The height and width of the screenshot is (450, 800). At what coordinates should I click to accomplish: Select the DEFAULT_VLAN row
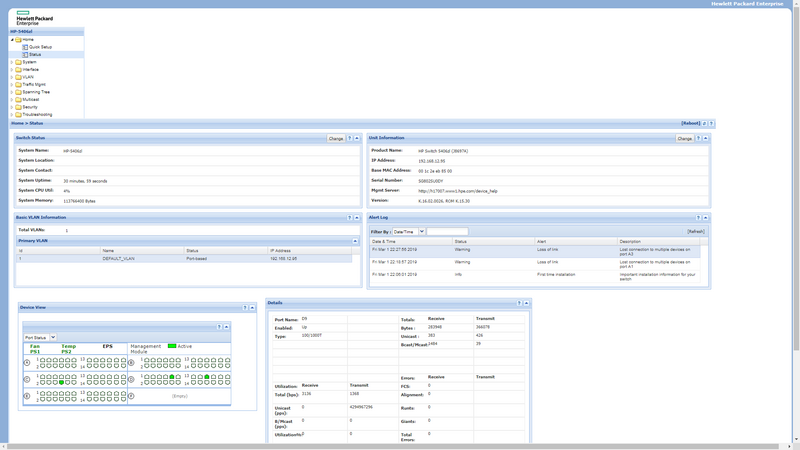(x=184, y=259)
